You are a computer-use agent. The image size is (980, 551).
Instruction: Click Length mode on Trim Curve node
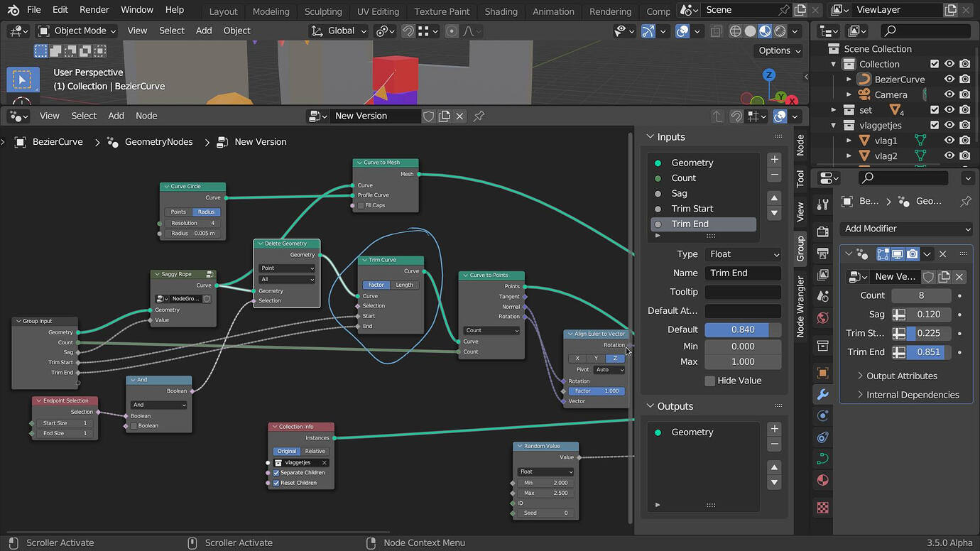click(x=404, y=285)
